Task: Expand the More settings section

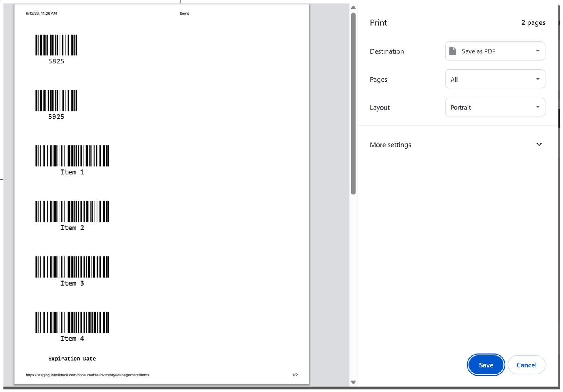Action: [x=458, y=145]
